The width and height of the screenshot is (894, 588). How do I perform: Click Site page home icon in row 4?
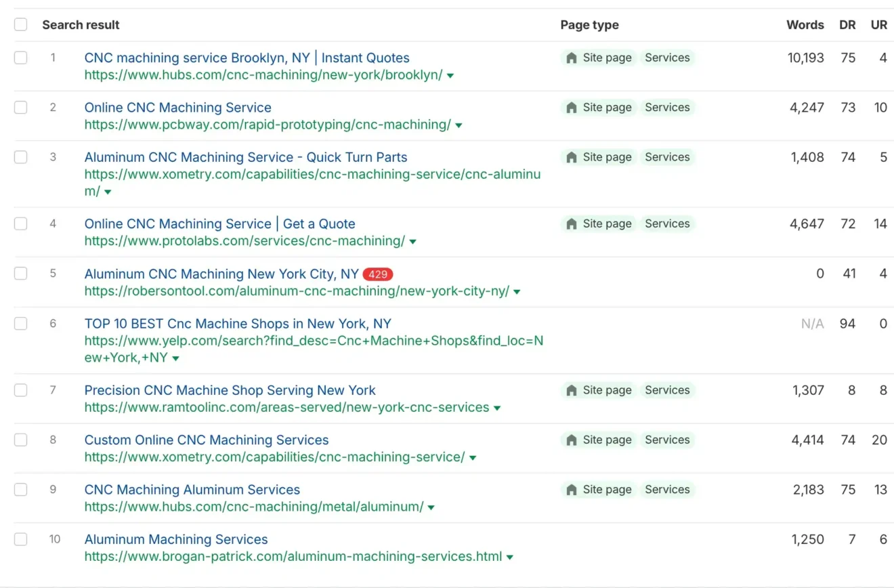[572, 224]
